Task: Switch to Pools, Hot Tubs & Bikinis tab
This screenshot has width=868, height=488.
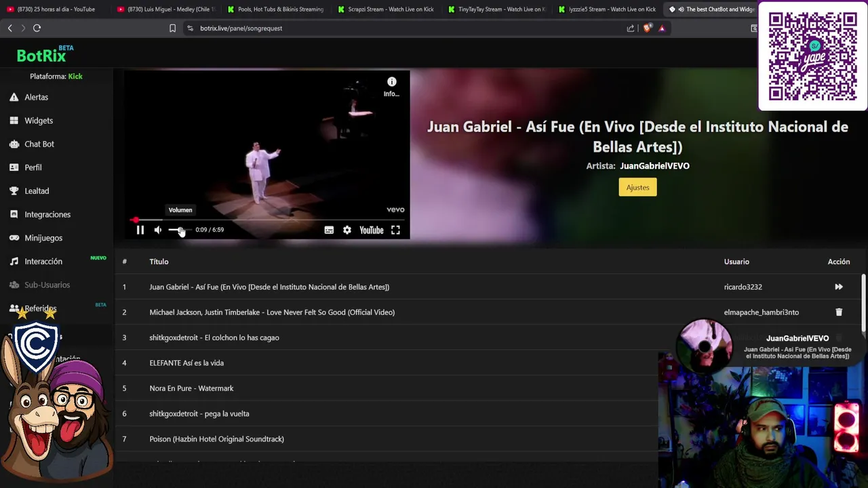Action: (x=275, y=9)
